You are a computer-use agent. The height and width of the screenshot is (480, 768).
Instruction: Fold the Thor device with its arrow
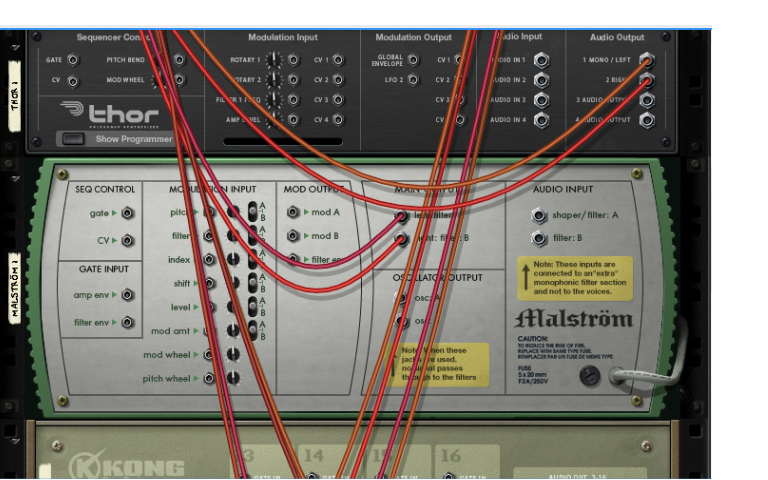coord(15,48)
